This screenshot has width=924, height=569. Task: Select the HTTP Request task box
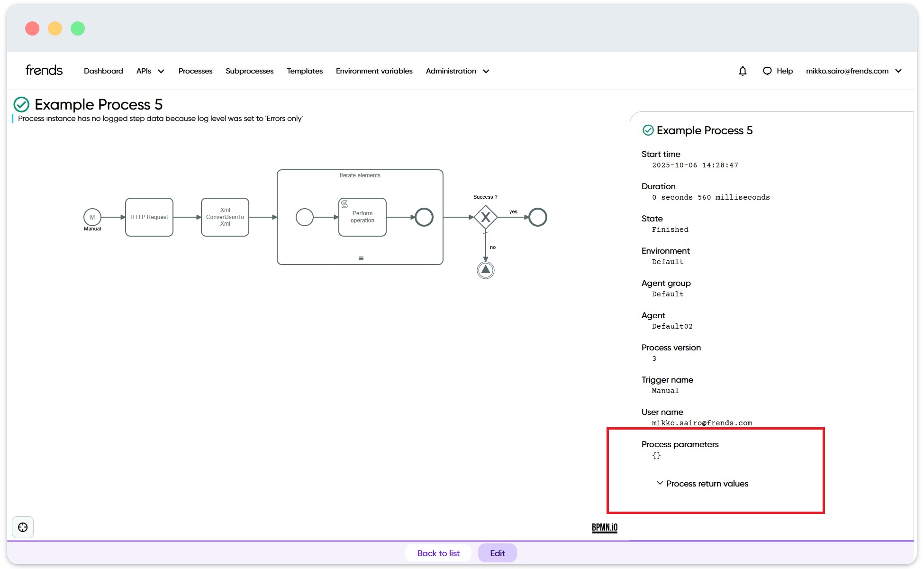(149, 217)
